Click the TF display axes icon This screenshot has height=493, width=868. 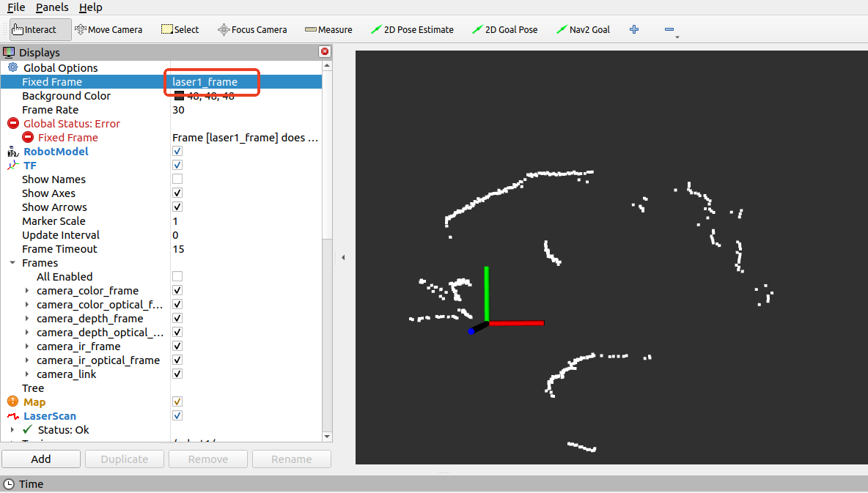pyautogui.click(x=12, y=166)
